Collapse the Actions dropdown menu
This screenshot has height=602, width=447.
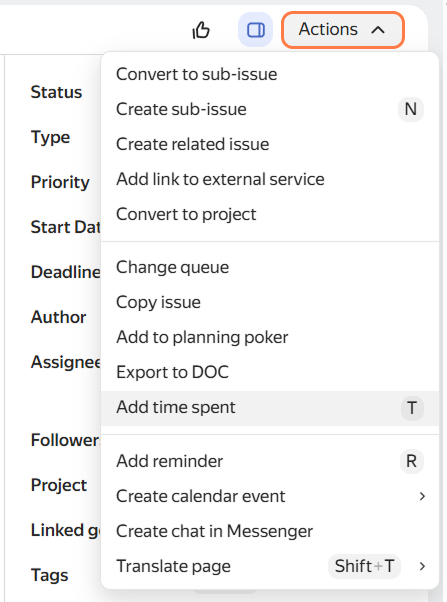pos(343,30)
